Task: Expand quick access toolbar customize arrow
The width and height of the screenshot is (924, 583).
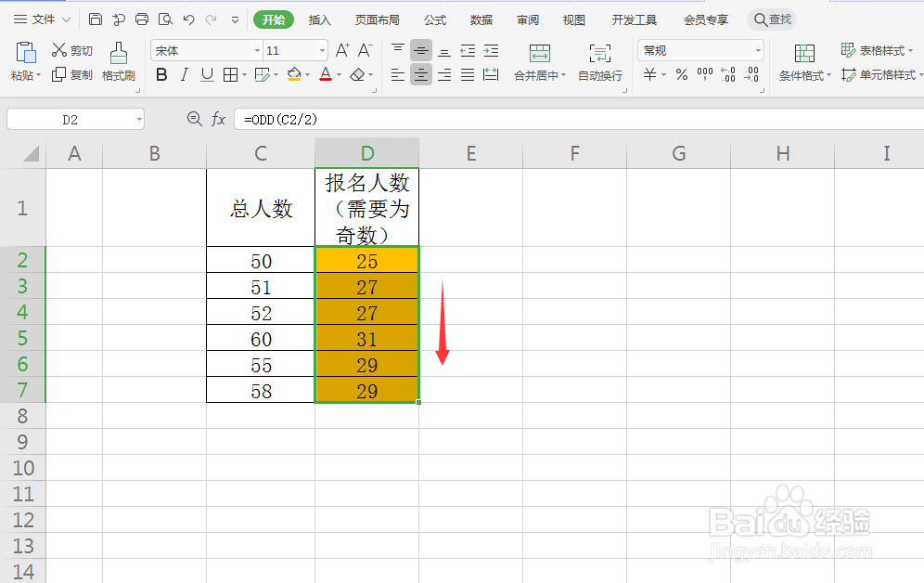Action: tap(235, 19)
